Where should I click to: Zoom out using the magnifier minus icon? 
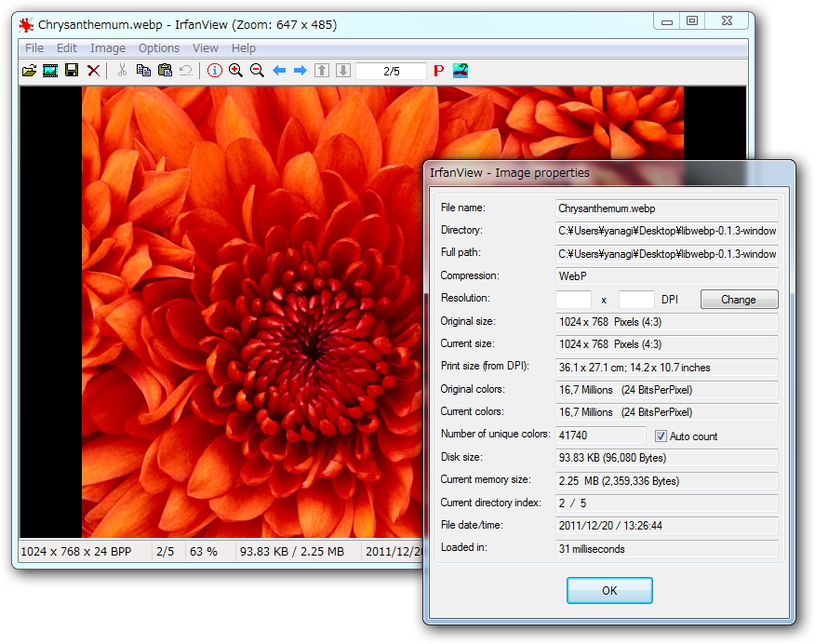256,70
